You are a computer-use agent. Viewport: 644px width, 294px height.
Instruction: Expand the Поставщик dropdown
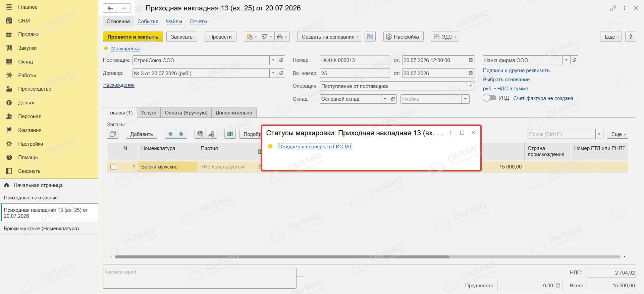coord(273,60)
